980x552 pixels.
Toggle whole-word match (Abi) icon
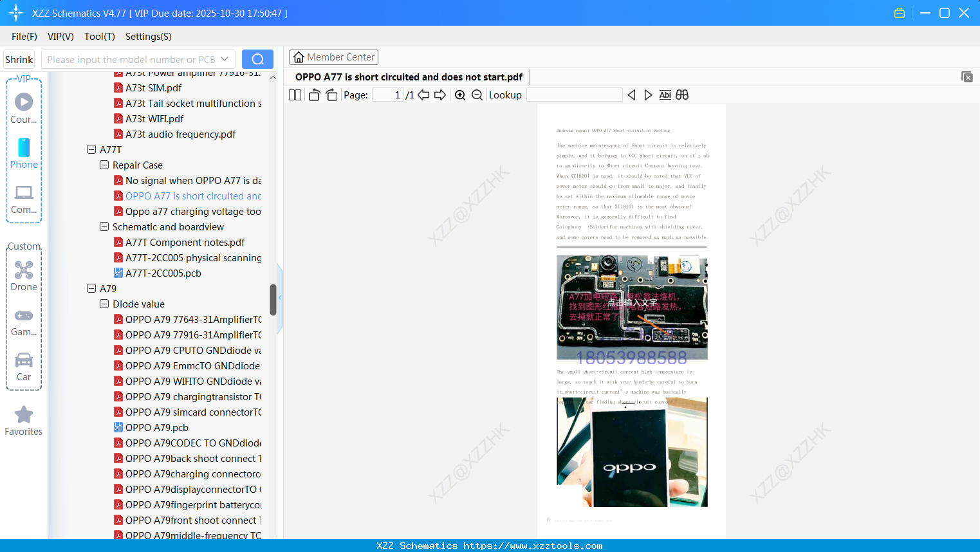pos(665,95)
